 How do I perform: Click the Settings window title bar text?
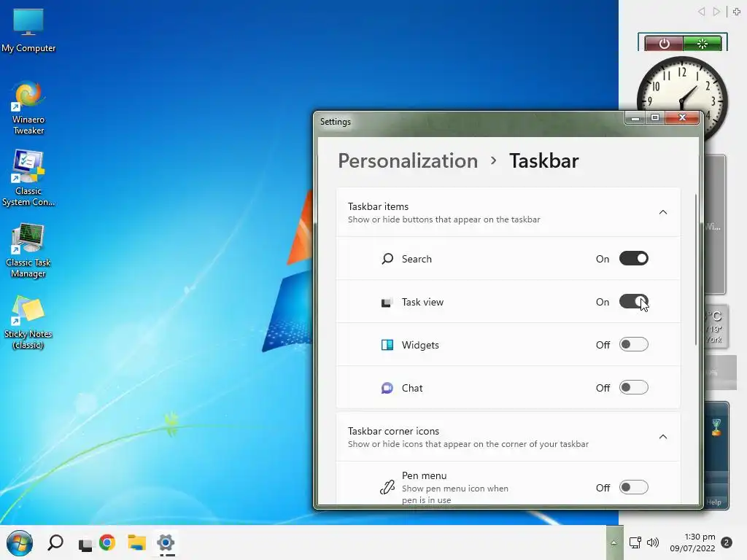pos(336,122)
